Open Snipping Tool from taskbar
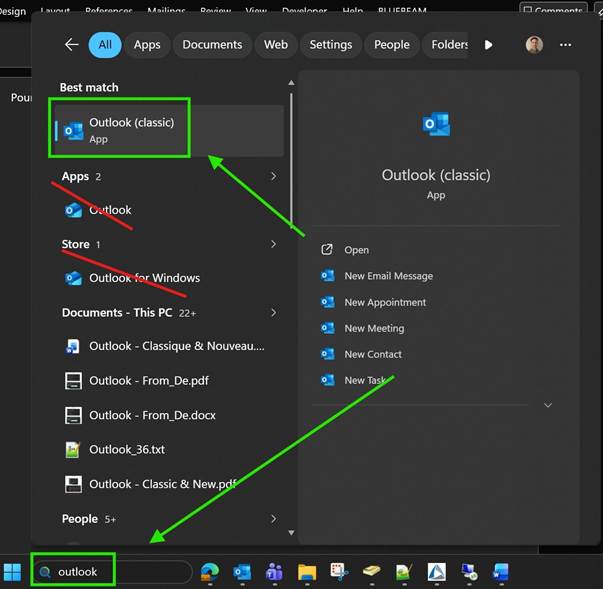This screenshot has width=603, height=589. click(339, 572)
